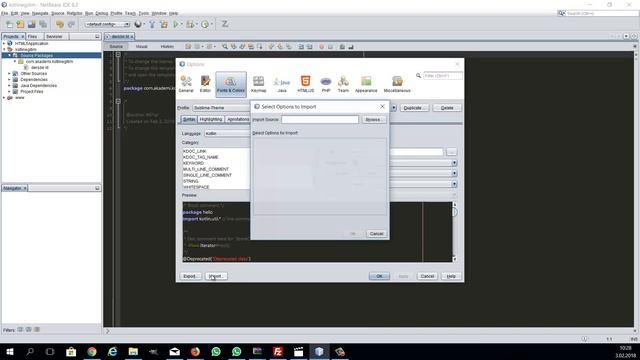The width and height of the screenshot is (640, 360).
Task: Expand the Project Files tree node
Action: pos(10,92)
